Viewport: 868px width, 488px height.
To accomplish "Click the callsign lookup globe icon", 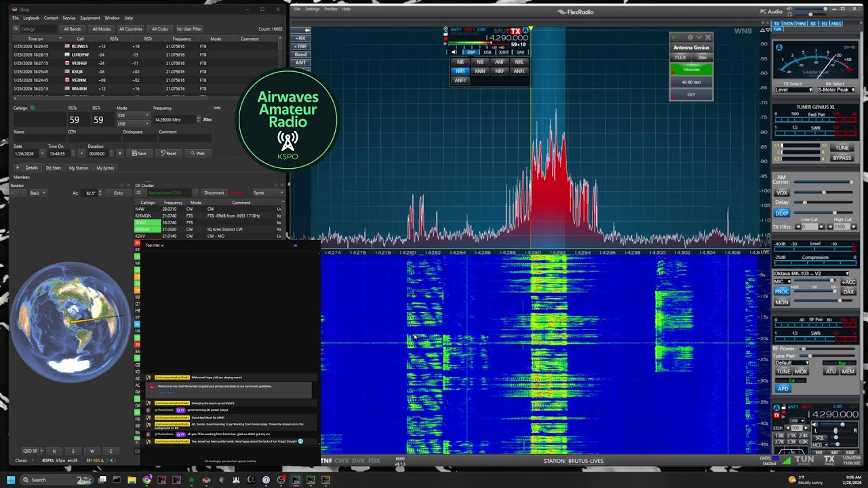I will point(33,108).
